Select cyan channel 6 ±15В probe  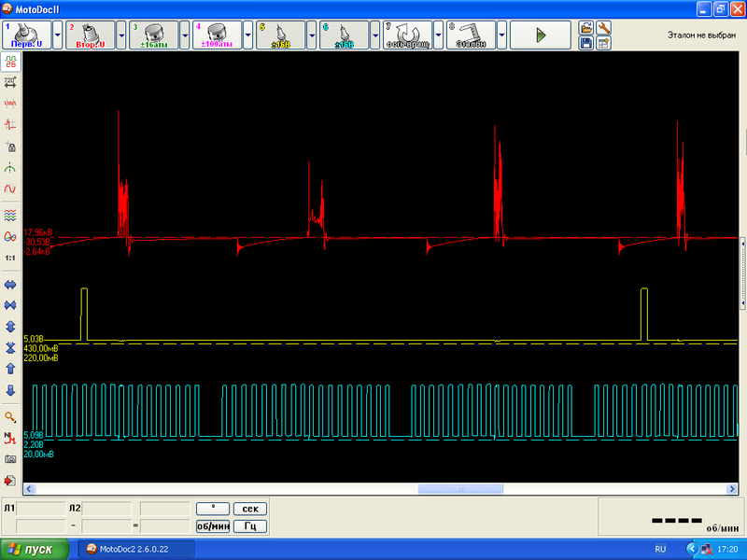tap(344, 35)
